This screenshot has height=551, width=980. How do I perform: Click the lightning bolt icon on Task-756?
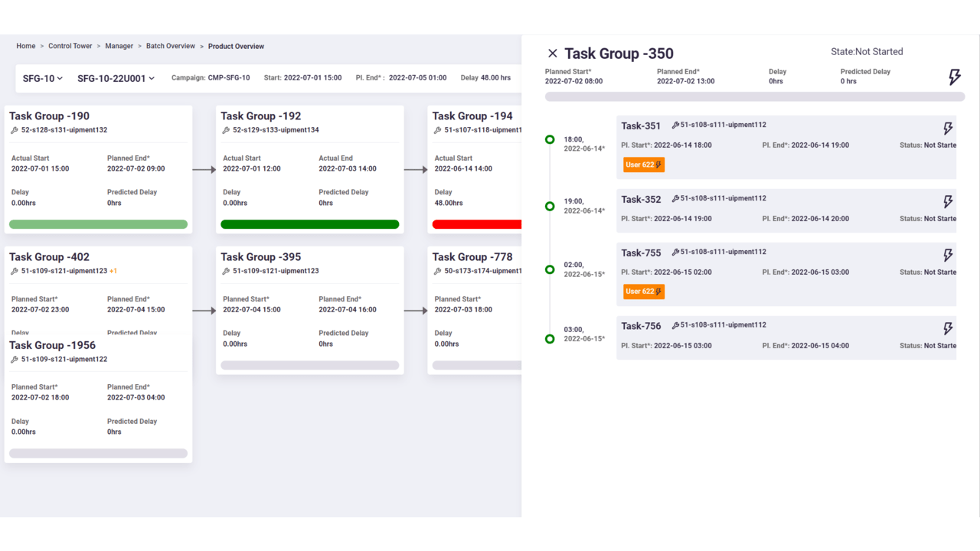(x=948, y=329)
